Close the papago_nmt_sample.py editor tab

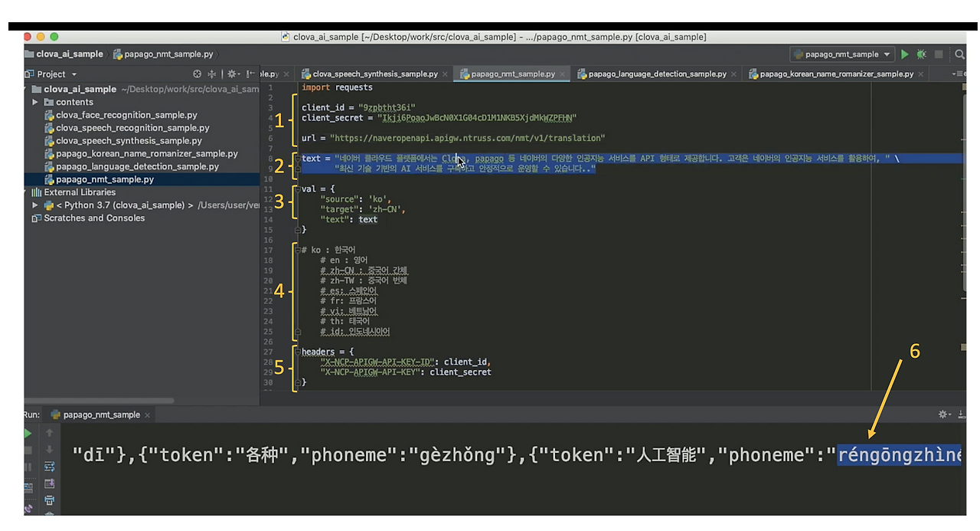pos(563,74)
